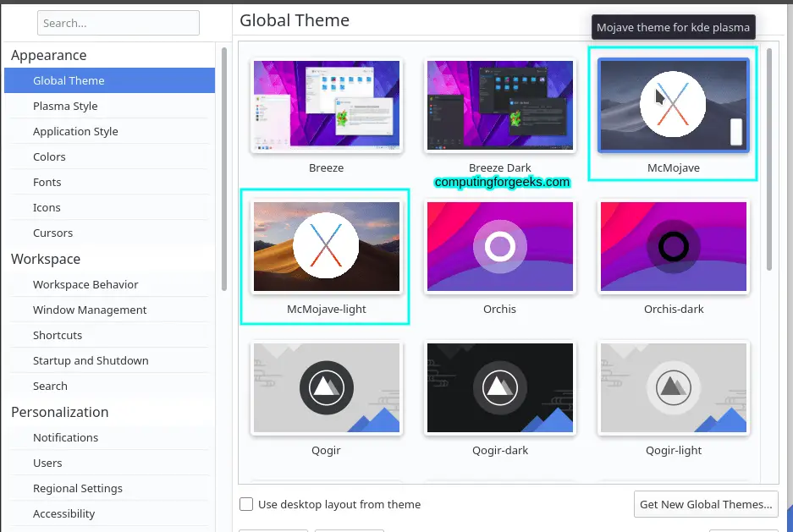This screenshot has width=793, height=532.
Task: Open Search under Workspace section
Action: coord(109,386)
